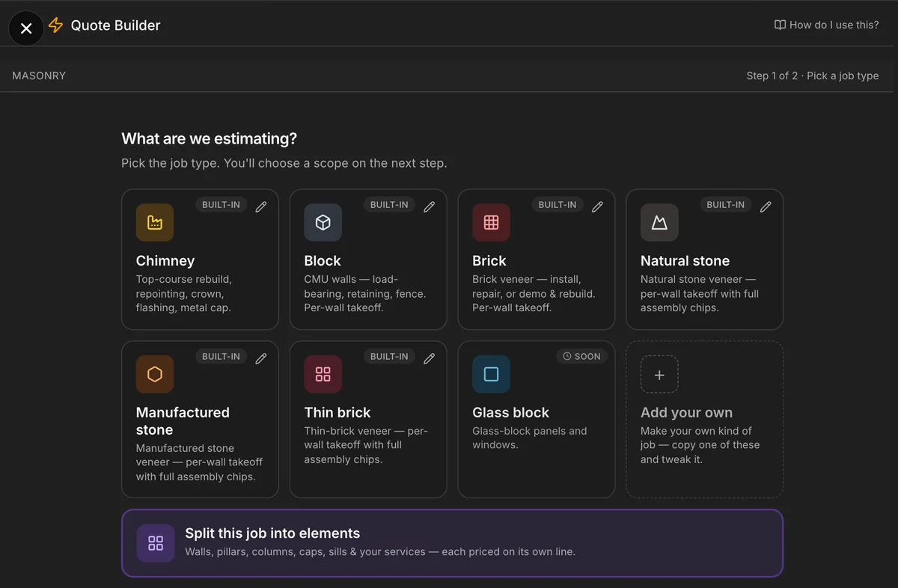Click the BUILT-IN badge on the Brick card

tap(558, 204)
